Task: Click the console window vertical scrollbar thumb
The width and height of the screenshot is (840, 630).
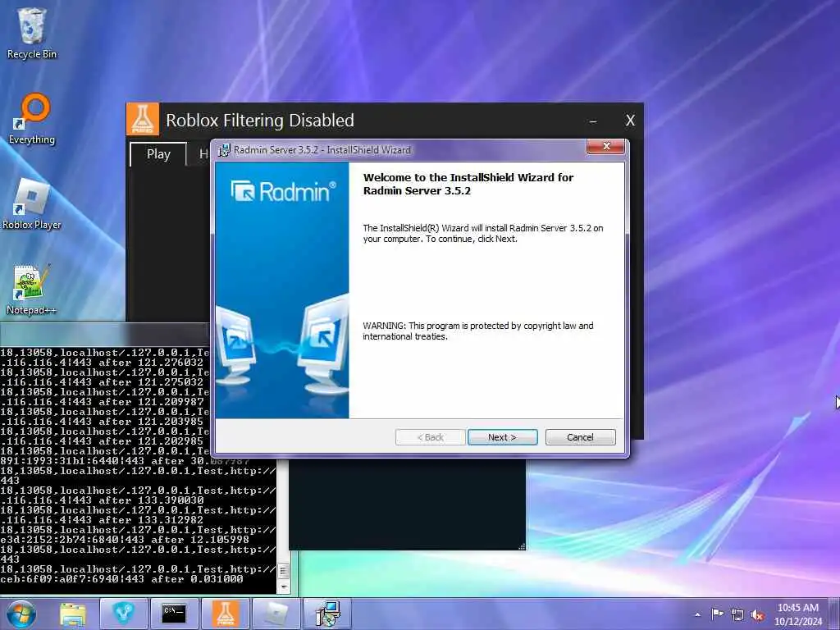Action: tap(283, 571)
